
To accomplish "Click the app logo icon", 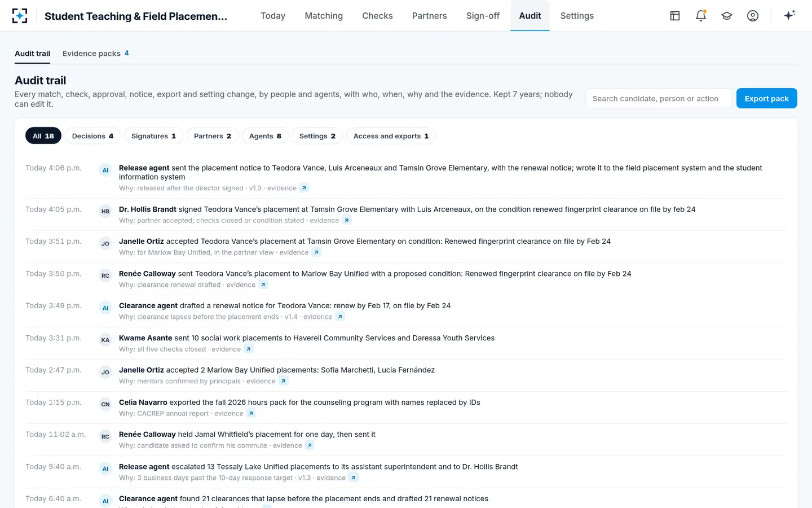I will pos(20,16).
